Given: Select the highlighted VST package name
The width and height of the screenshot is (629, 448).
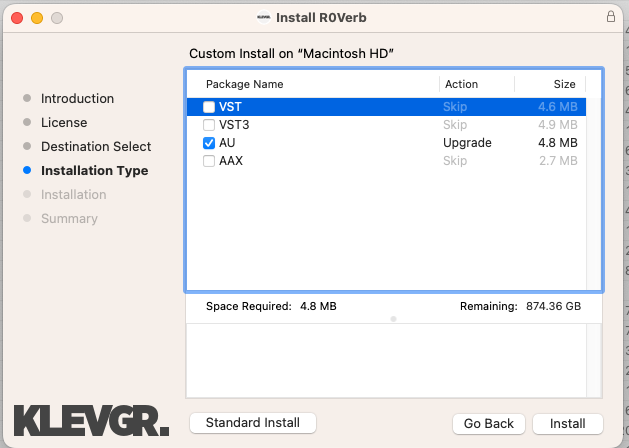Looking at the screenshot, I should 230,107.
